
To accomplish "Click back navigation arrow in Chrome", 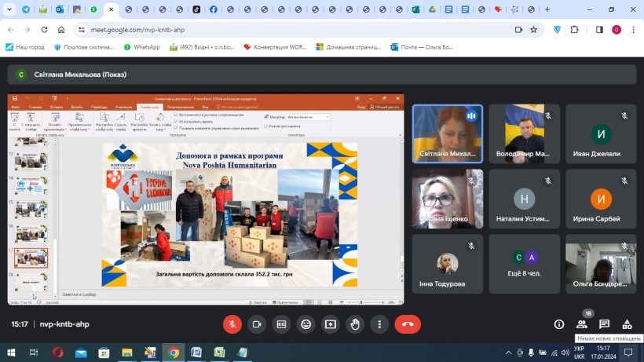I will pos(11,30).
